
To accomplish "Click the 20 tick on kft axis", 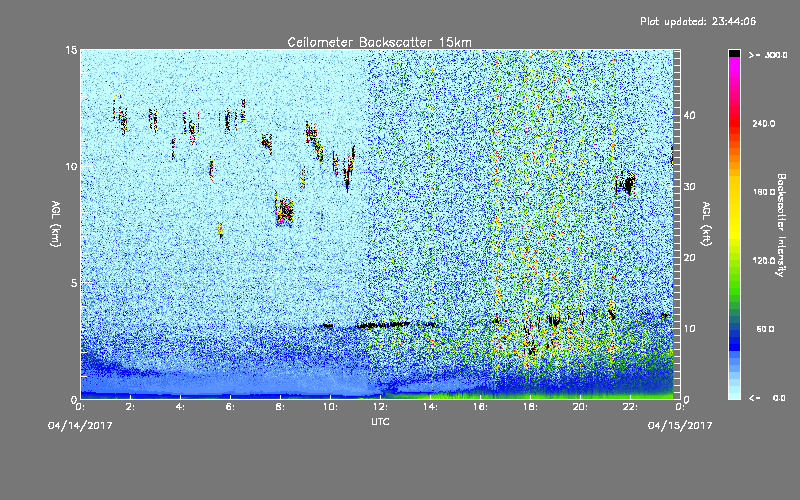I will tap(689, 258).
